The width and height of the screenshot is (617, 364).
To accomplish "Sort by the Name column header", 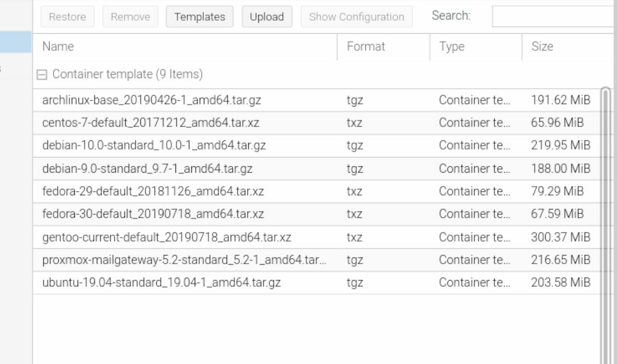I will click(x=185, y=47).
